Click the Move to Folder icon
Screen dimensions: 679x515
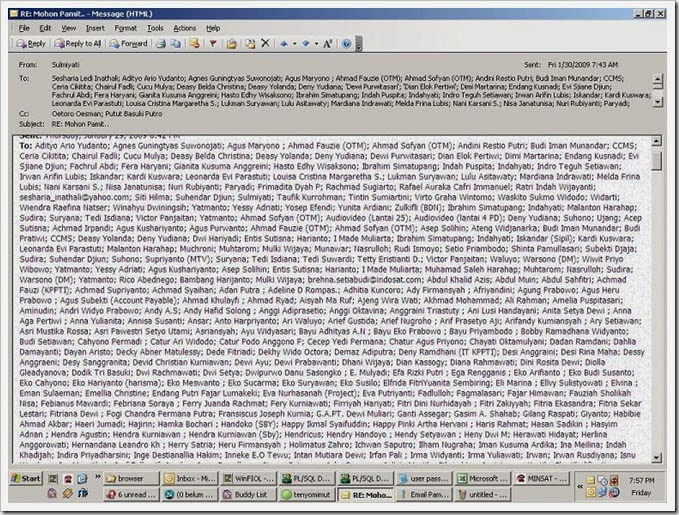(232, 43)
